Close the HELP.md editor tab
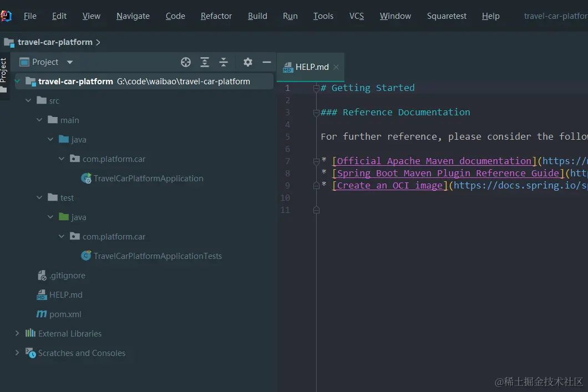 (336, 67)
